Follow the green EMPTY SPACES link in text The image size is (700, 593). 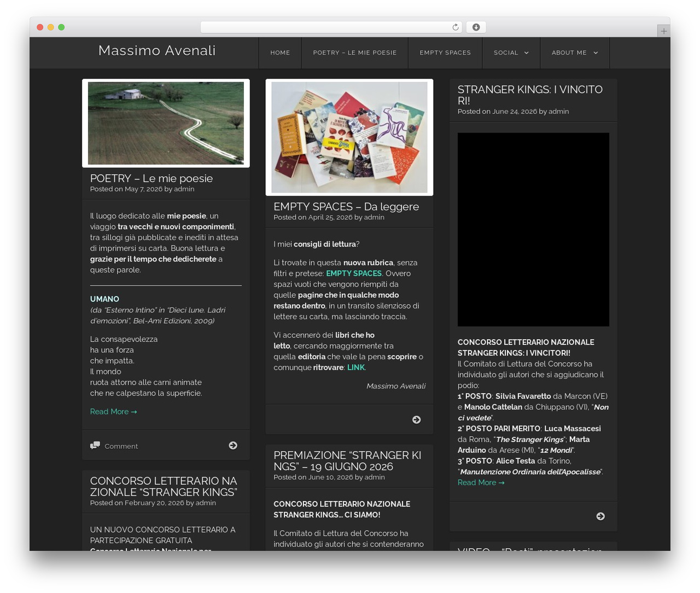coord(354,274)
